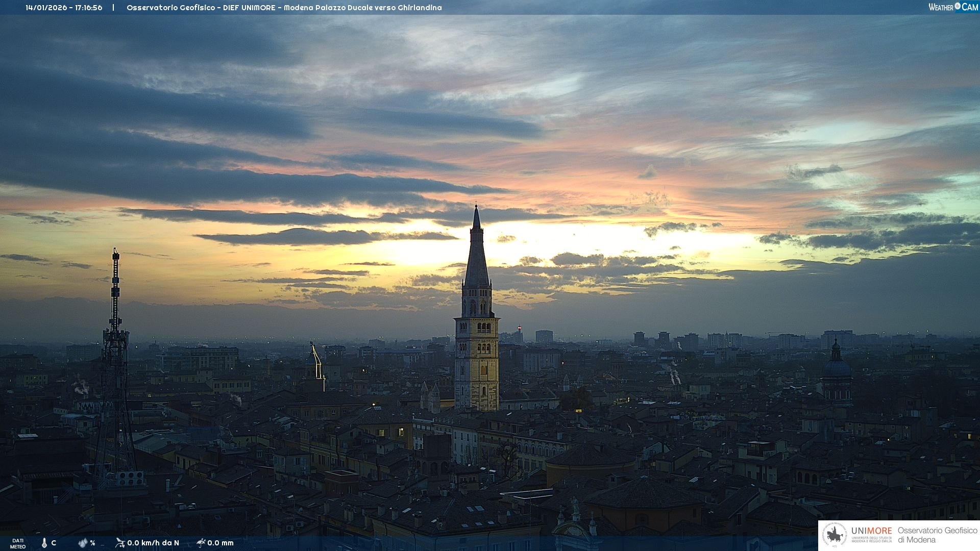Click Osservatorio Geofisico di Modena text
The image size is (980, 551).
point(937,535)
